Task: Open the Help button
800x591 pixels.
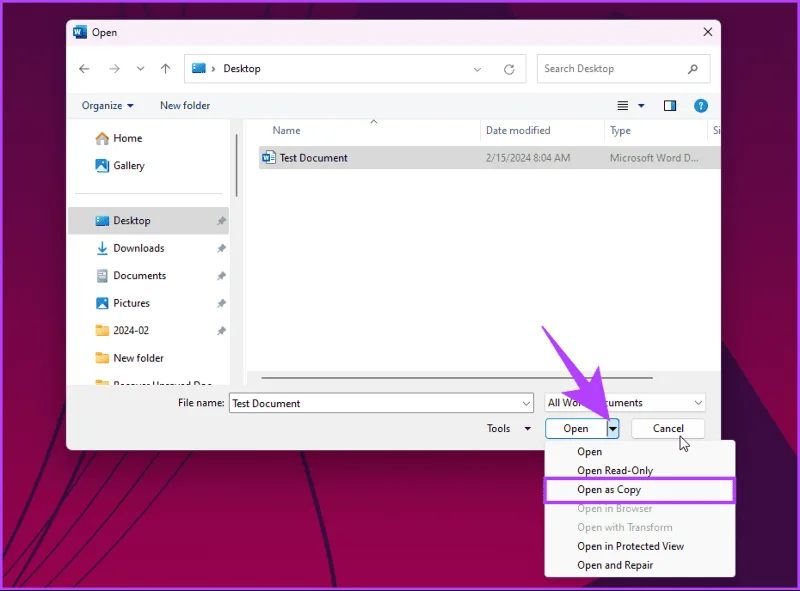Action: [x=701, y=106]
